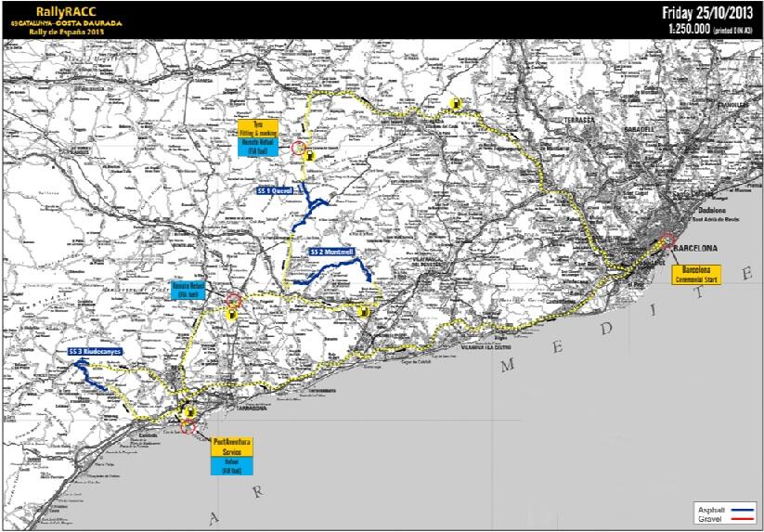This screenshot has height=532, width=764.
Task: Click the TERRASSA city name on the map
Action: pyautogui.click(x=580, y=120)
